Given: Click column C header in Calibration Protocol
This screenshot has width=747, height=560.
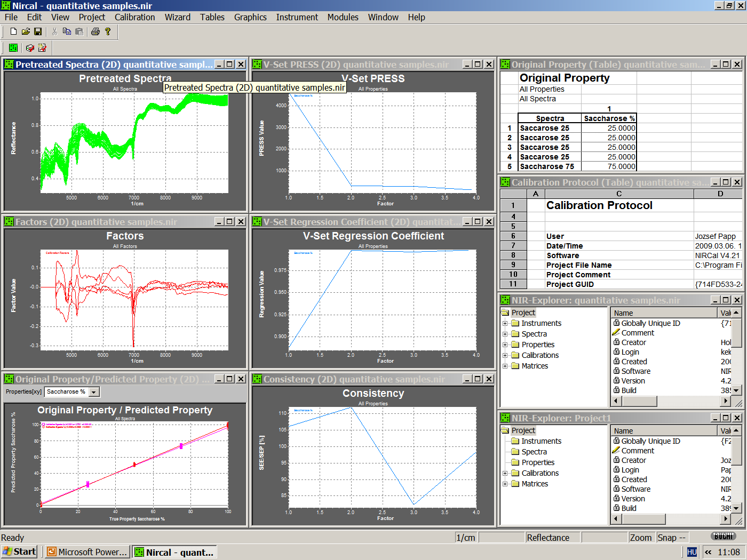Looking at the screenshot, I should coord(619,194).
